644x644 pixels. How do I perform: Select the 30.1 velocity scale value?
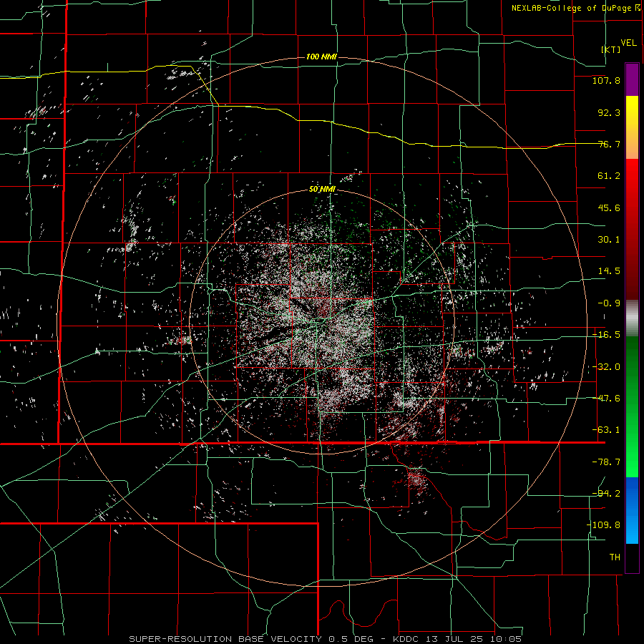pos(609,240)
